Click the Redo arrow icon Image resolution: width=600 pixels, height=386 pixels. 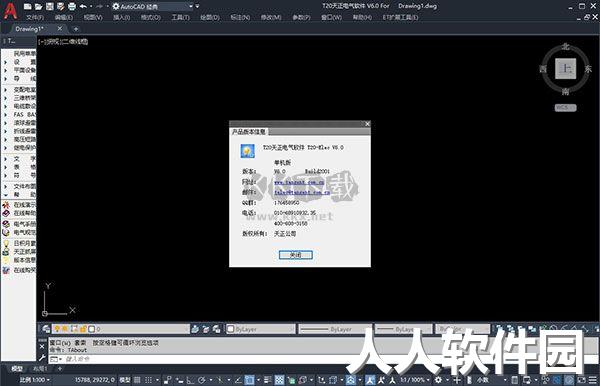click(99, 6)
